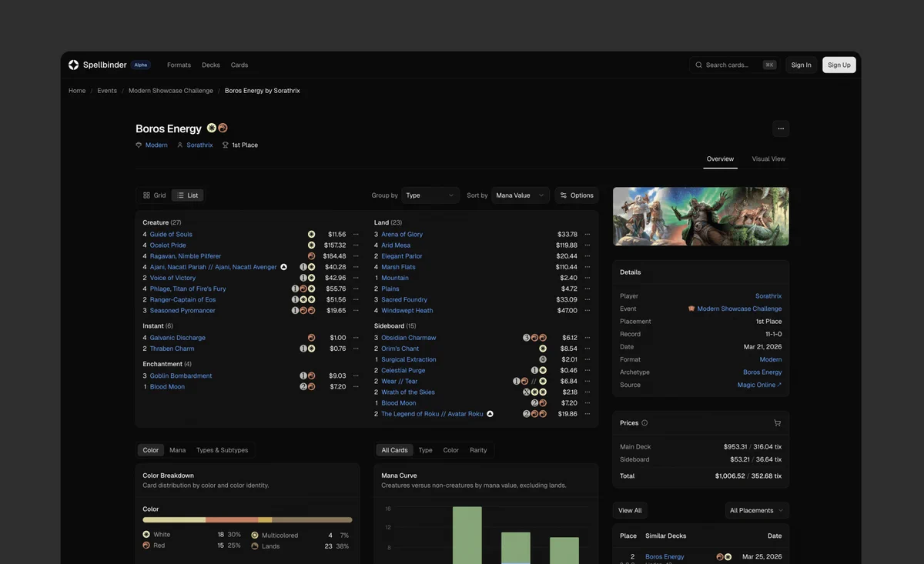924x564 pixels.
Task: Open row menu for Ocelot Pride
Action: [x=356, y=245]
